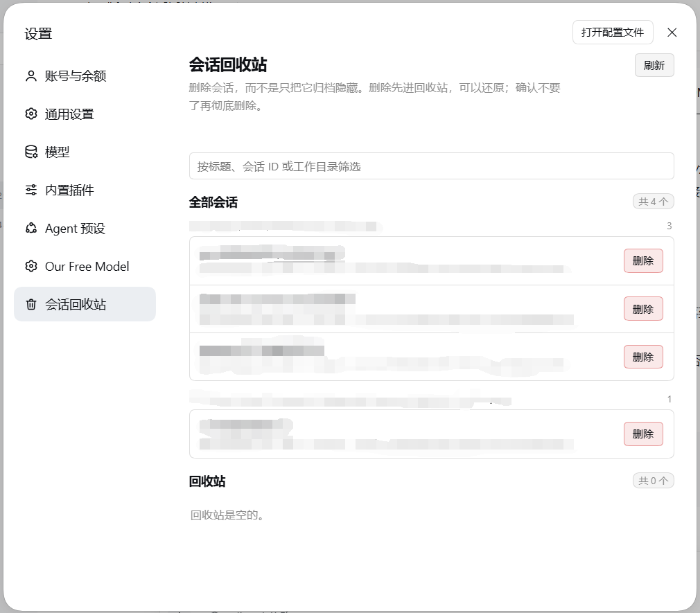Open the Our Free Model page
This screenshot has width=700, height=613.
tap(85, 267)
